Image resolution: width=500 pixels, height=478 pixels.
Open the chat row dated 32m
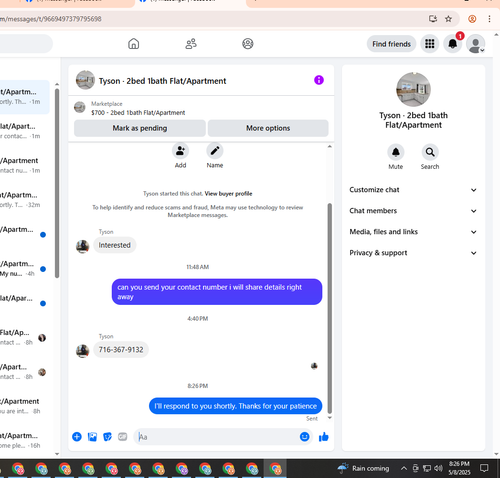[x=24, y=200]
